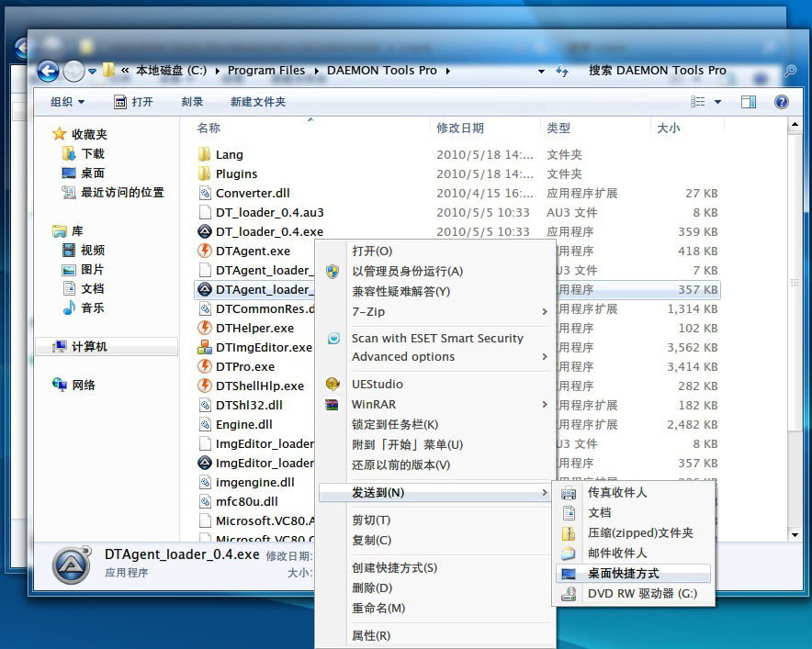Select the DTShellHlp.exe icon
812x649 pixels.
[205, 386]
